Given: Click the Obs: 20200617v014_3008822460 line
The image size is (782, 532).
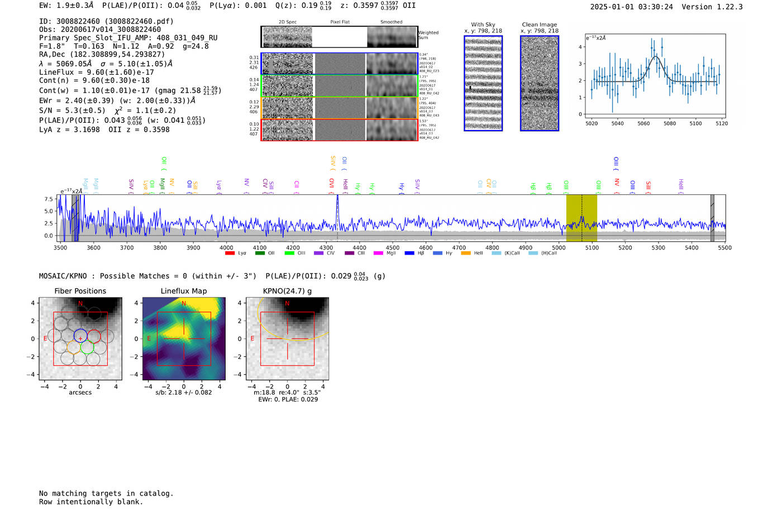Looking at the screenshot, I should 100,30.
